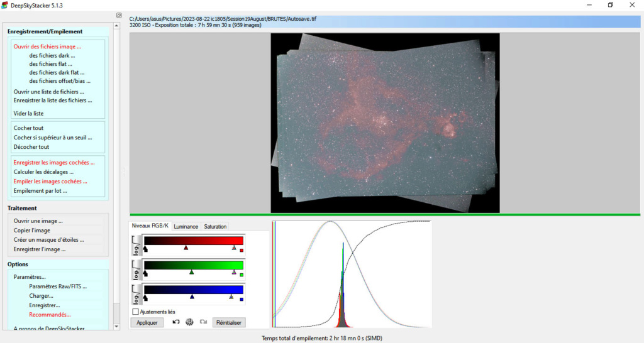Click Recommandés settings link
The height and width of the screenshot is (343, 644).
pyautogui.click(x=50, y=315)
